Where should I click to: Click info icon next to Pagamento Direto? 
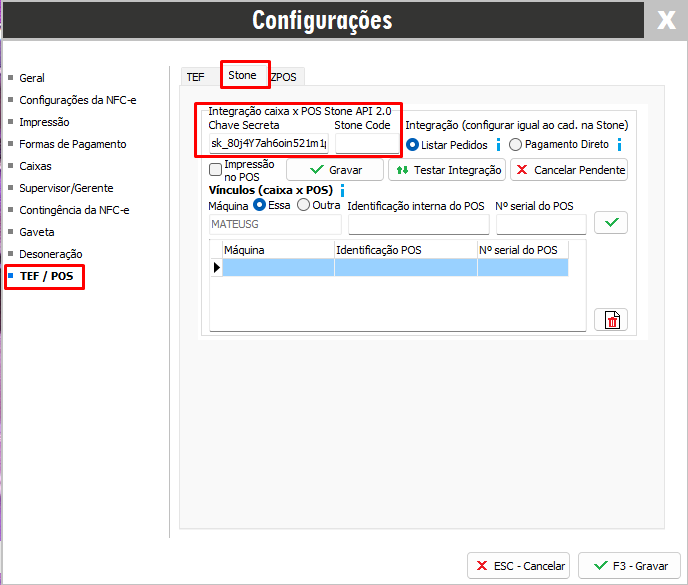(x=619, y=145)
